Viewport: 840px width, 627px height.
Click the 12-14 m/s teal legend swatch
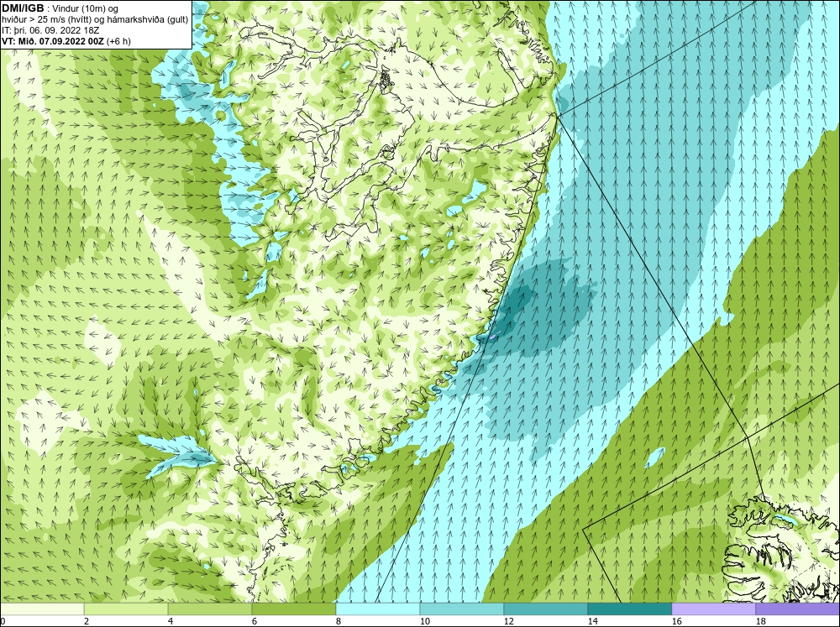tap(546, 609)
